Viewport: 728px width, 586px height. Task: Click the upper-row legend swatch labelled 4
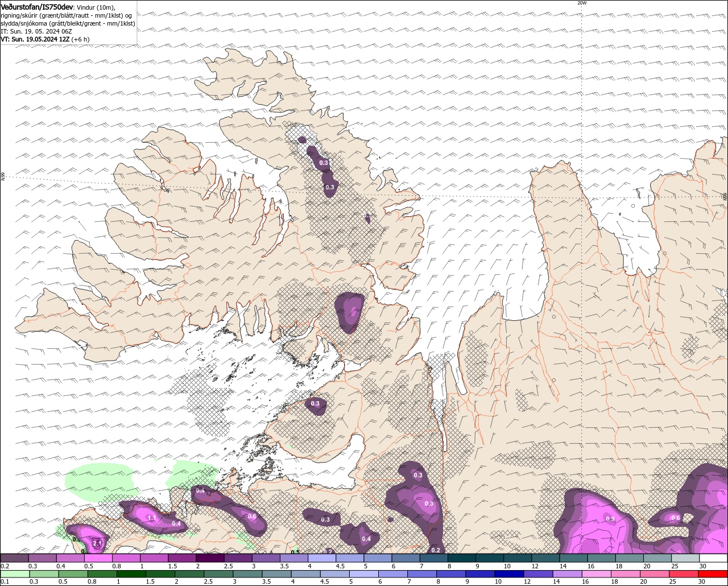point(322,558)
